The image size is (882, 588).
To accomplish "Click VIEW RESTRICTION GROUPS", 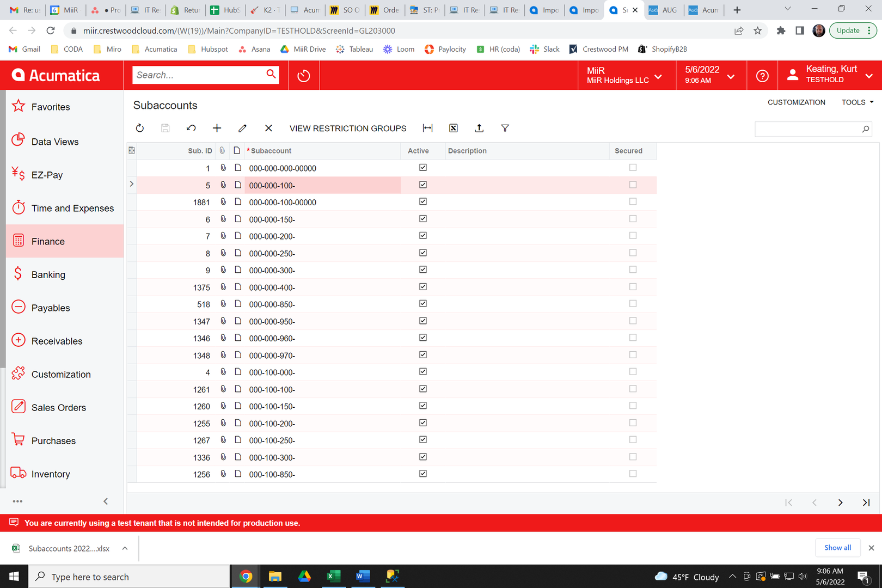I will (x=347, y=128).
